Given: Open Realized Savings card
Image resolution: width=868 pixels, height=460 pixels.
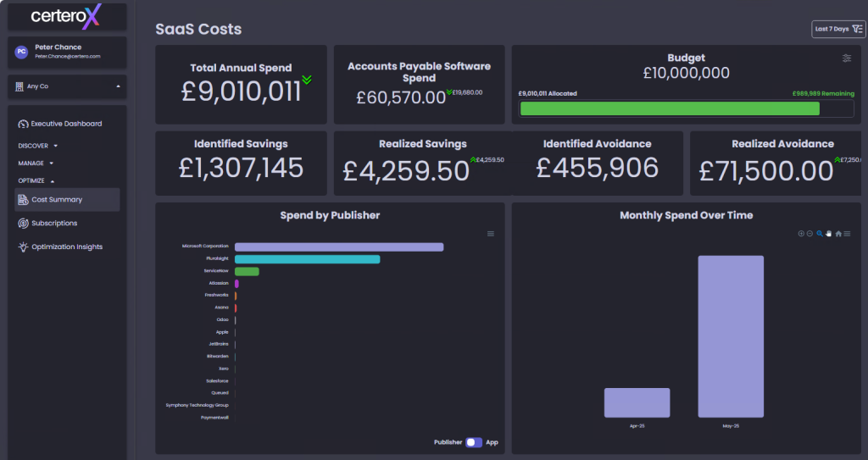Looking at the screenshot, I should click(x=423, y=163).
